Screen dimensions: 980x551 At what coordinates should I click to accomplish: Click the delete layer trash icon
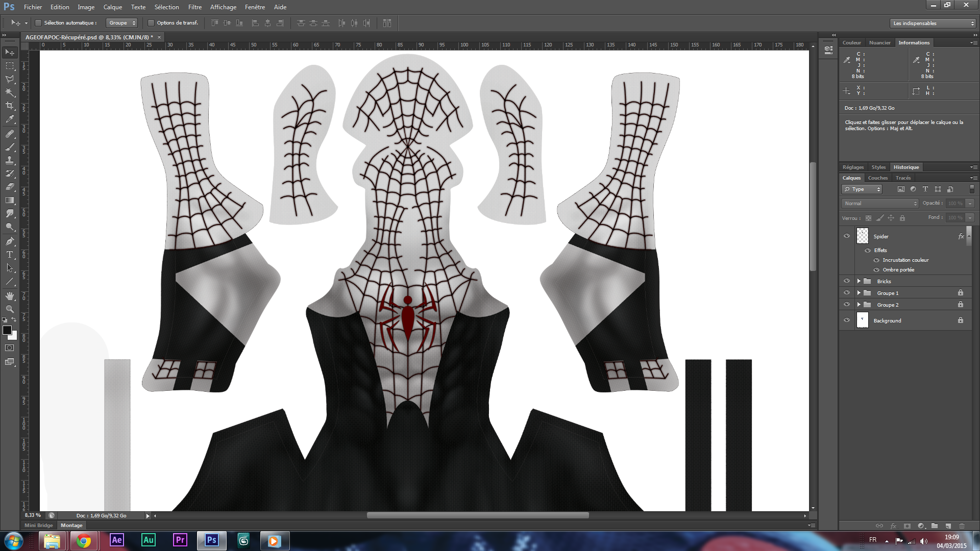[962, 525]
